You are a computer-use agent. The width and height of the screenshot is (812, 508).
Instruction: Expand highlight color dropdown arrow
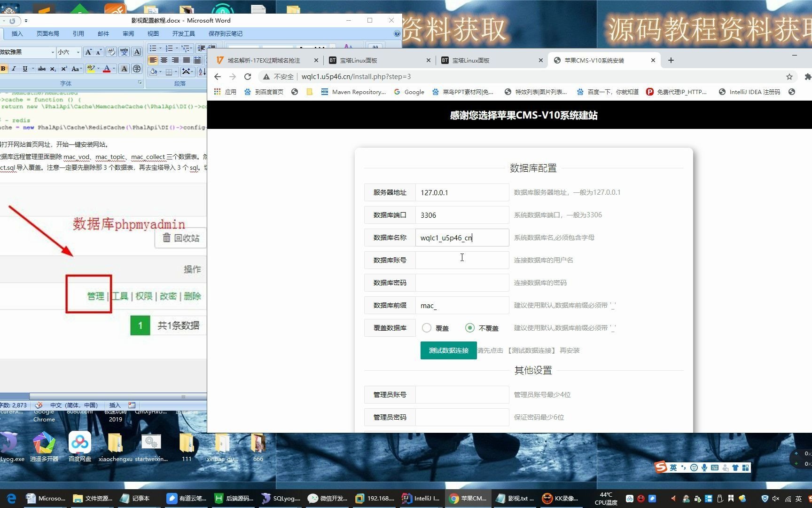tap(98, 69)
